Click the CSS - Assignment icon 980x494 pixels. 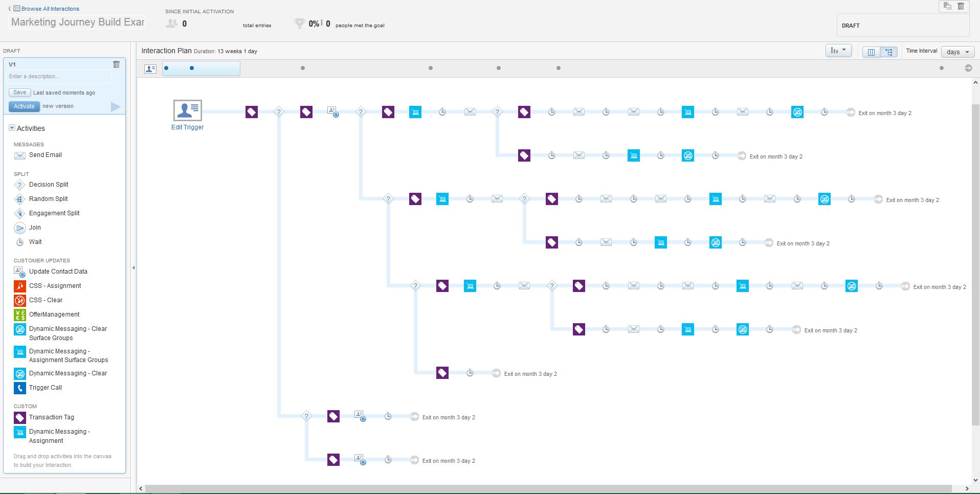pos(19,286)
